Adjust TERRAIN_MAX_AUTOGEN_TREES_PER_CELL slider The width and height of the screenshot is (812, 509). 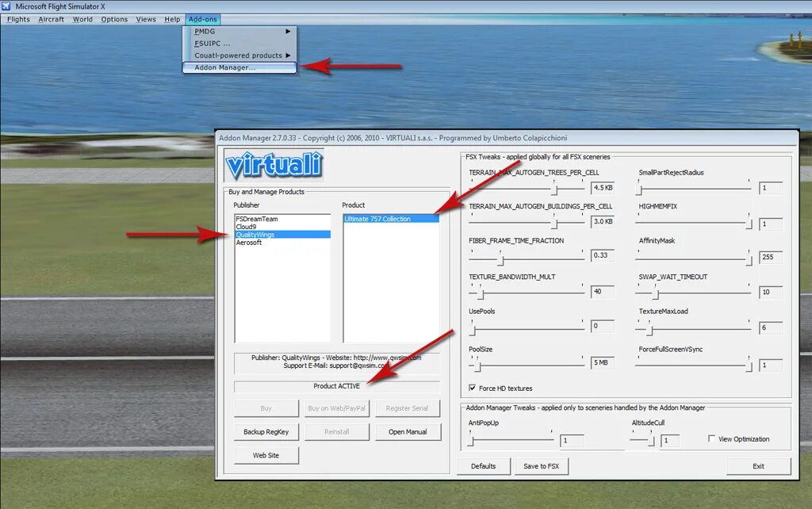point(527,187)
